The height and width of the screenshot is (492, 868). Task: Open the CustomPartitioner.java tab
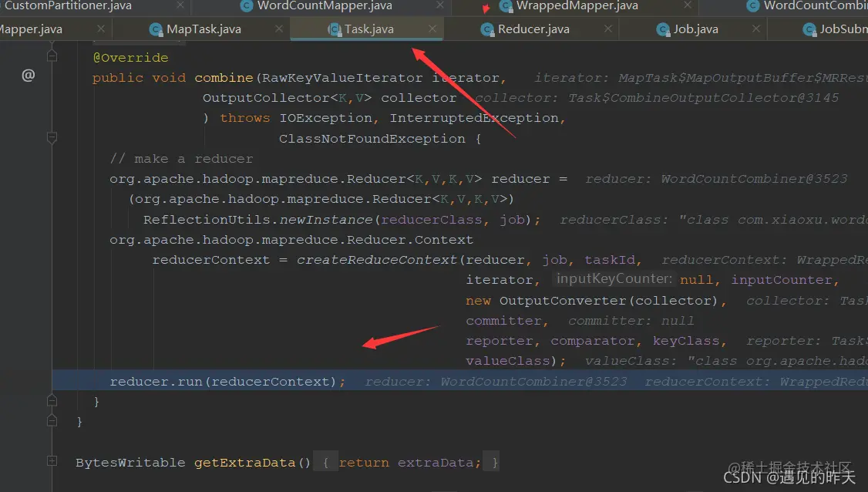pos(68,6)
